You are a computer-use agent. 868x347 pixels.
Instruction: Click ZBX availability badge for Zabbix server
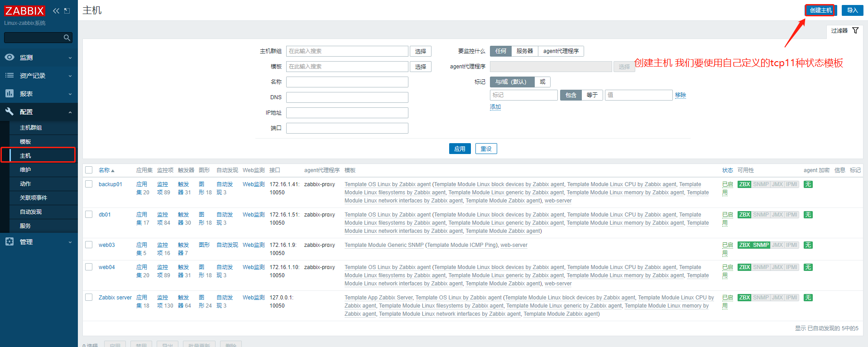[x=744, y=298]
